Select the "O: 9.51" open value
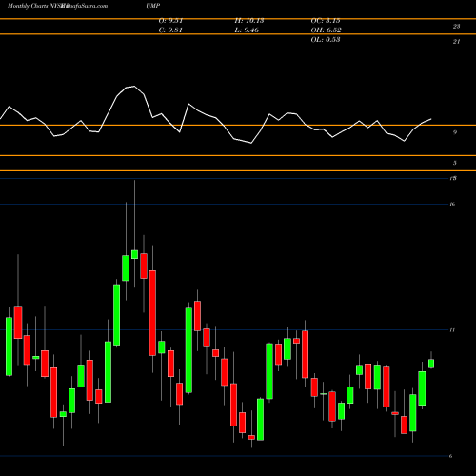Screen dimensions: 476x476 pos(170,21)
